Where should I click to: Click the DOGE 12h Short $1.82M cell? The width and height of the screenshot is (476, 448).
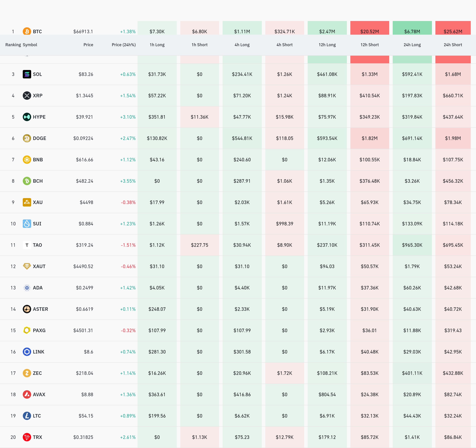tap(369, 138)
